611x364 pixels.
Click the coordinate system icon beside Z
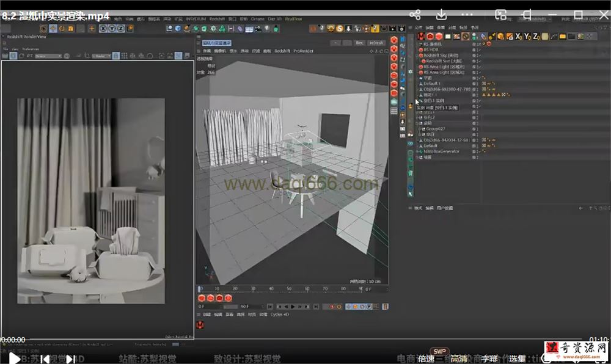(x=130, y=29)
